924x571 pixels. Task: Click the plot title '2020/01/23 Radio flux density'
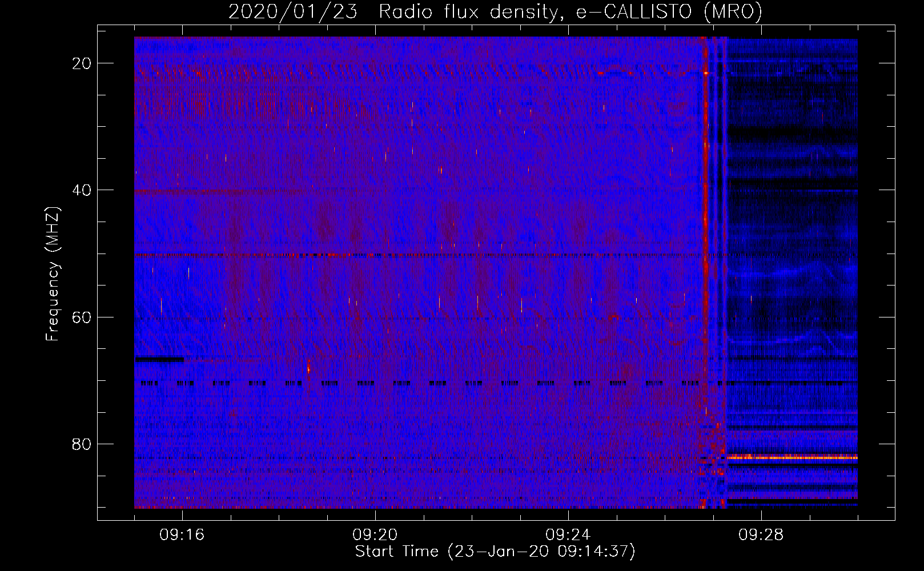[x=495, y=11]
